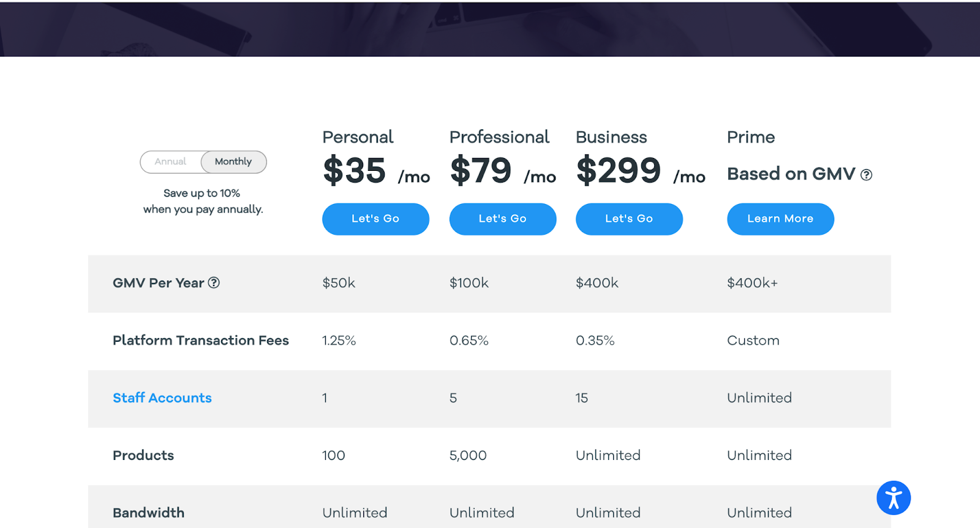Click help icon next to GMV Per Year
980x528 pixels.
coord(214,283)
